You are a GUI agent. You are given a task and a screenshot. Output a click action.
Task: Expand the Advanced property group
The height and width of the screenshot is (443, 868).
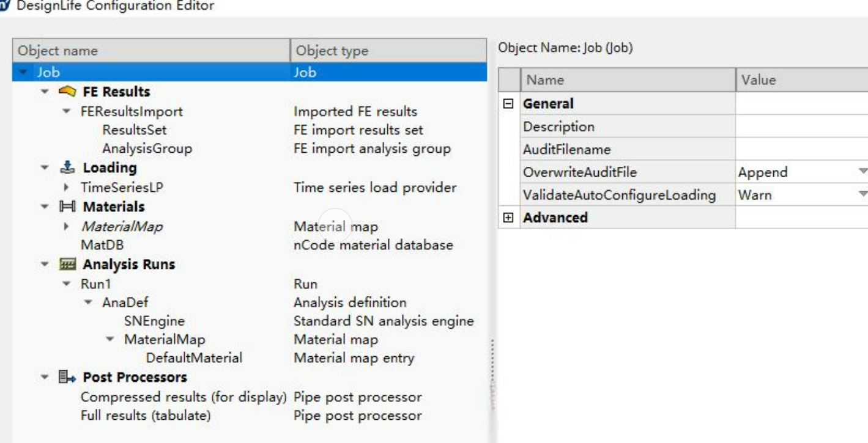508,218
